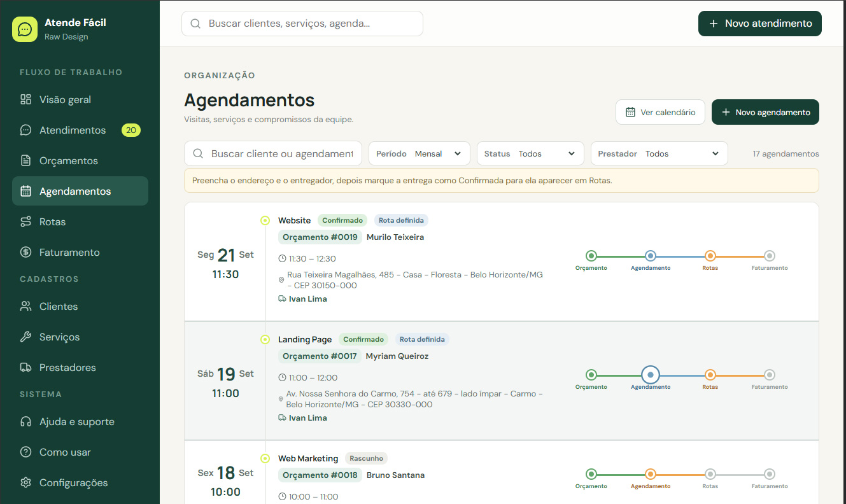Screen dimensions: 846x504
Task: Open Orçamento #0019 tag
Action: [320, 237]
